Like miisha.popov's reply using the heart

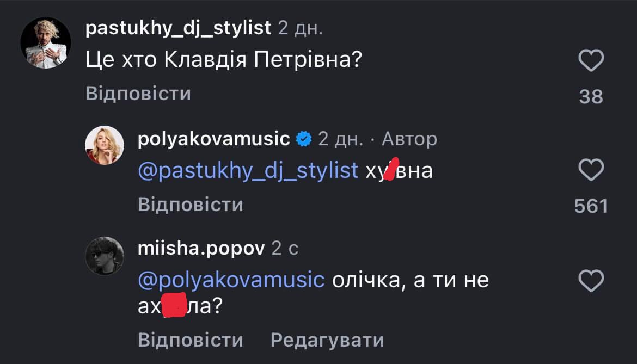pos(591,281)
